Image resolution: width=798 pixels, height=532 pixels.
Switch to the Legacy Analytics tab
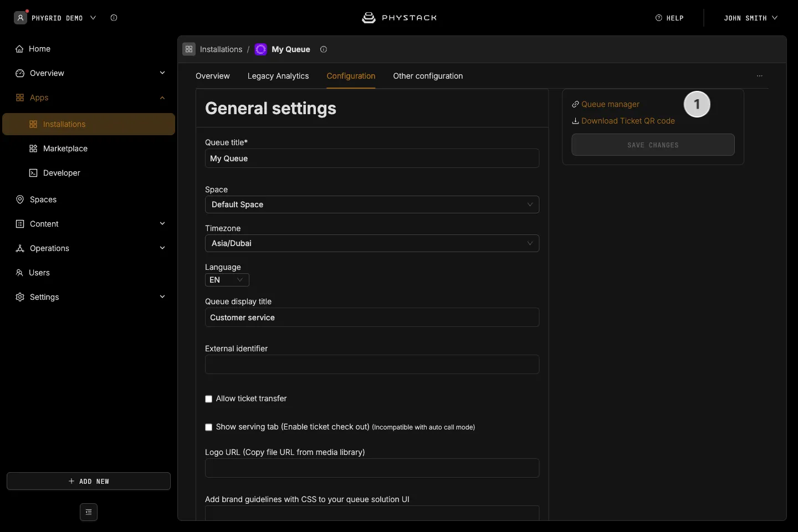(278, 76)
